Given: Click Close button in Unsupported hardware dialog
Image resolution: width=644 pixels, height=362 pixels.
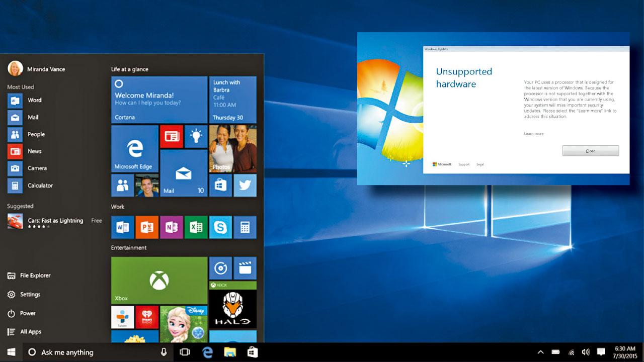Looking at the screenshot, I should [x=590, y=151].
